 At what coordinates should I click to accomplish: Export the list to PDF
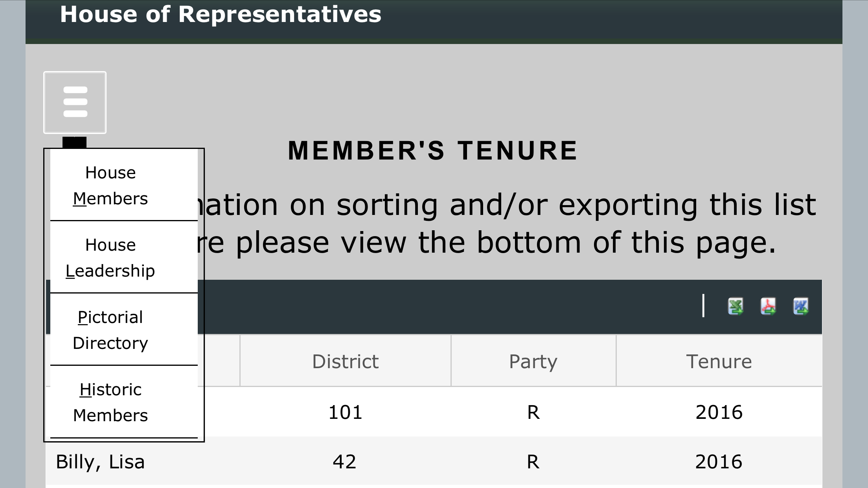point(768,306)
